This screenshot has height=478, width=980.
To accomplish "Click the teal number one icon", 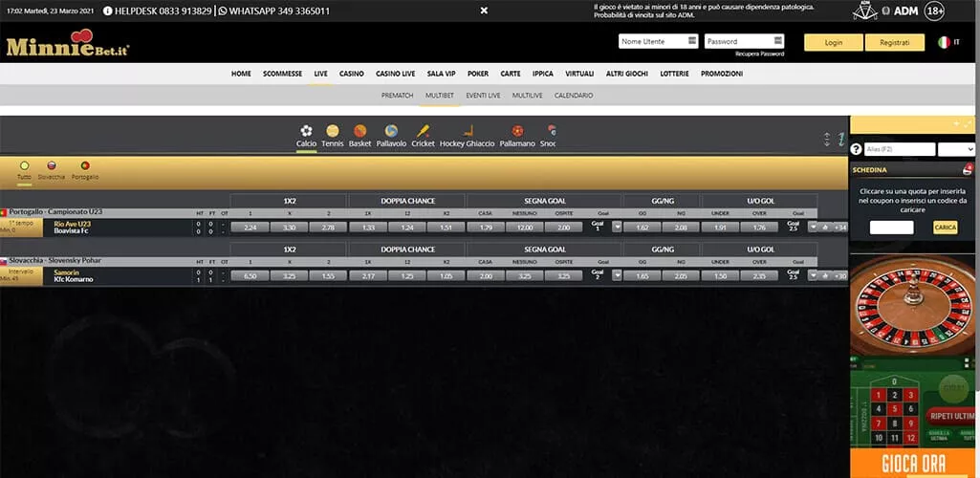I will click(x=841, y=140).
